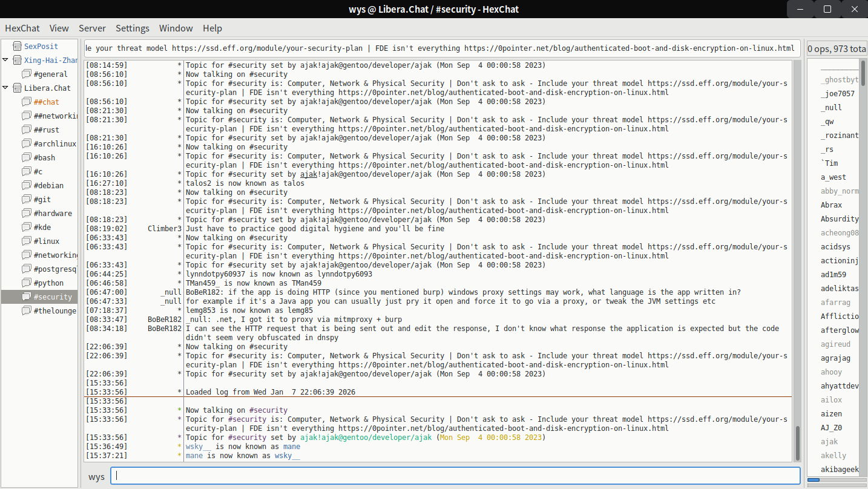Screen dimensions: 868x489
Task: Click the channel icon next to #python
Action: tap(27, 283)
